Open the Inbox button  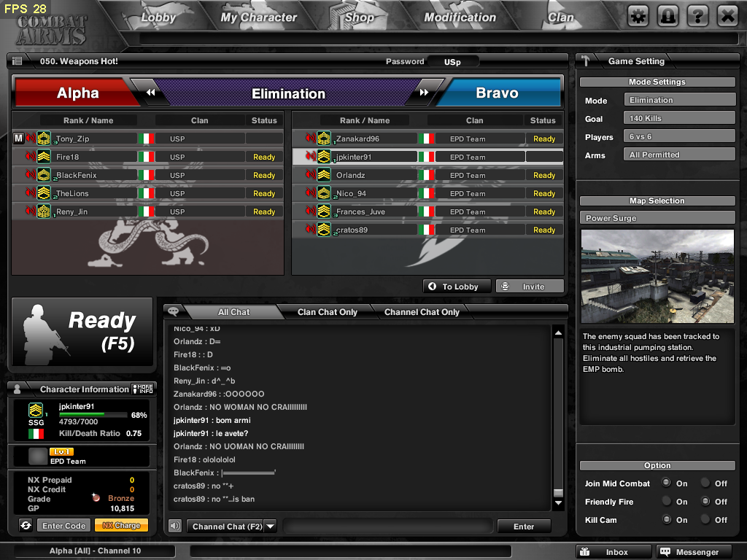(614, 552)
